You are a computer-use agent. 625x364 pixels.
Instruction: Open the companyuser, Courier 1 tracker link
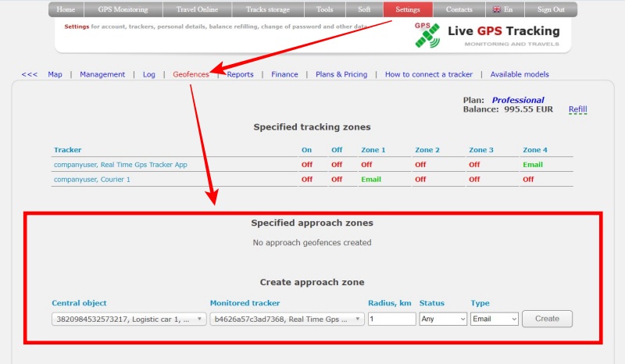[x=91, y=179]
